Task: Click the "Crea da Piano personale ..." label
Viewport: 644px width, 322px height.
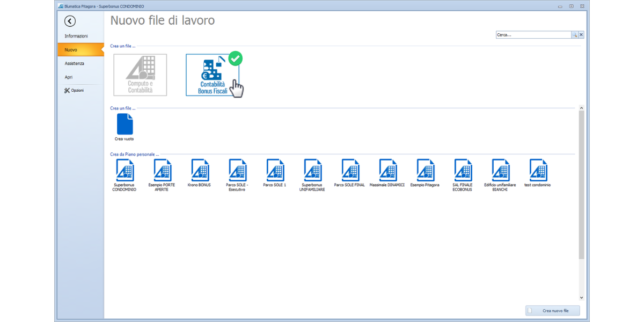Action: click(135, 155)
